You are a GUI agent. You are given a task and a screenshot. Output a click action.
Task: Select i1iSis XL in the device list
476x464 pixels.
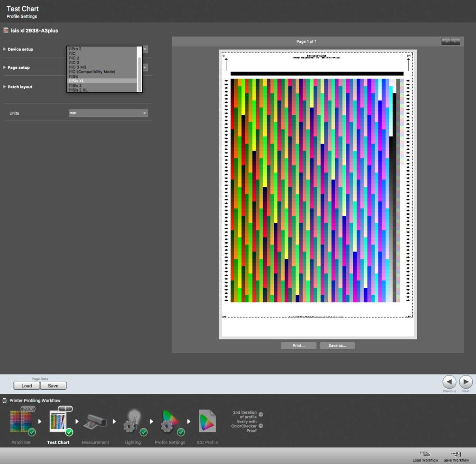click(x=102, y=81)
